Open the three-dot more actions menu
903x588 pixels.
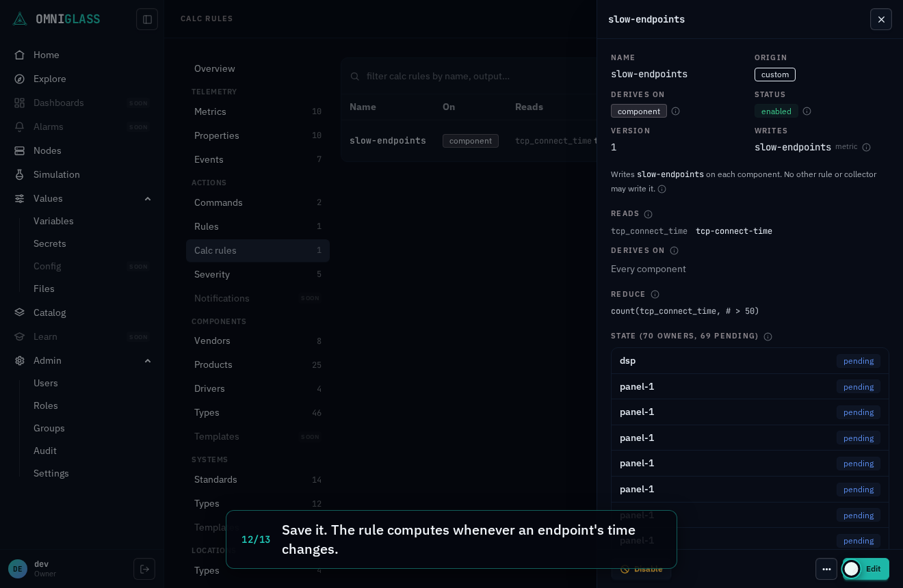pos(826,569)
